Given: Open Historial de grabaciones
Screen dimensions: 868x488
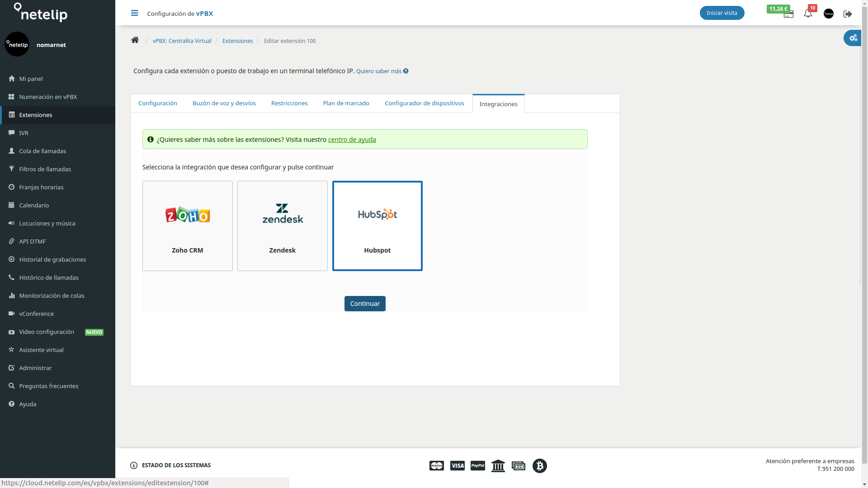Looking at the screenshot, I should tap(58, 259).
